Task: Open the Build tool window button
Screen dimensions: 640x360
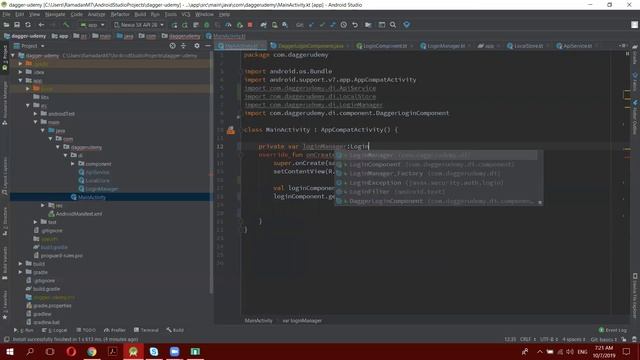Action: point(175,330)
